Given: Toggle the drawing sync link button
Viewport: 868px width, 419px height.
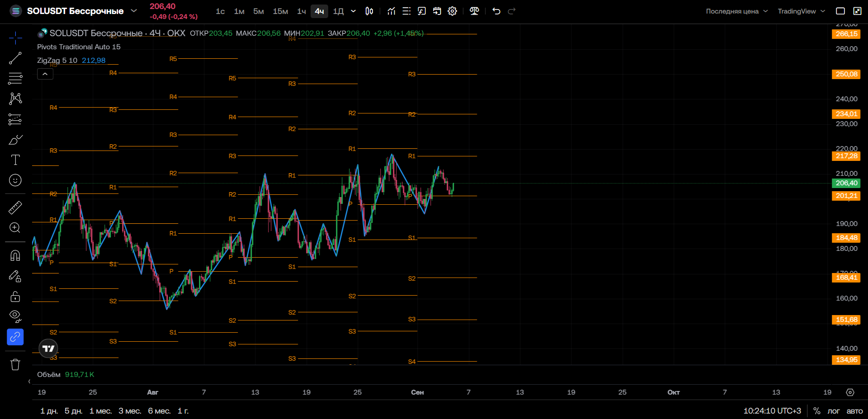Looking at the screenshot, I should click(x=15, y=337).
